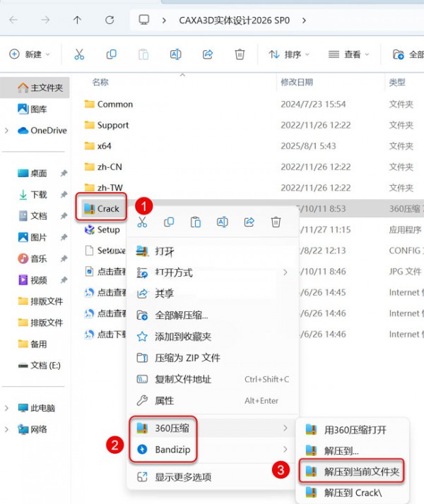Refresh the current folder view
The width and height of the screenshot is (424, 504).
(x=110, y=20)
